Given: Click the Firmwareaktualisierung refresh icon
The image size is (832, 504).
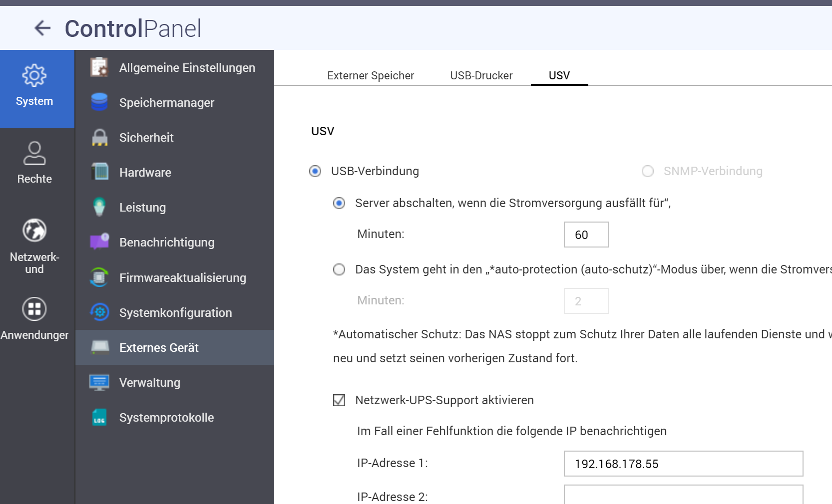Looking at the screenshot, I should tap(99, 277).
